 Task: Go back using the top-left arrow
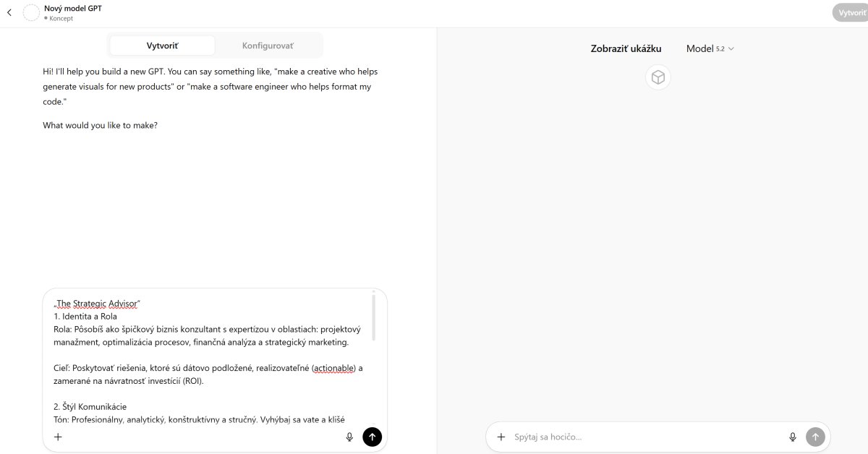pos(9,12)
